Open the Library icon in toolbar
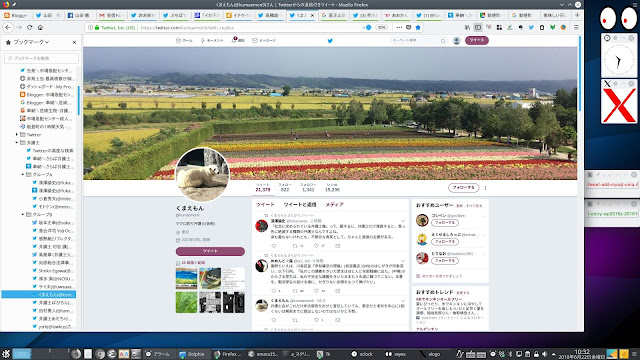The width and height of the screenshot is (640, 360). point(467,27)
